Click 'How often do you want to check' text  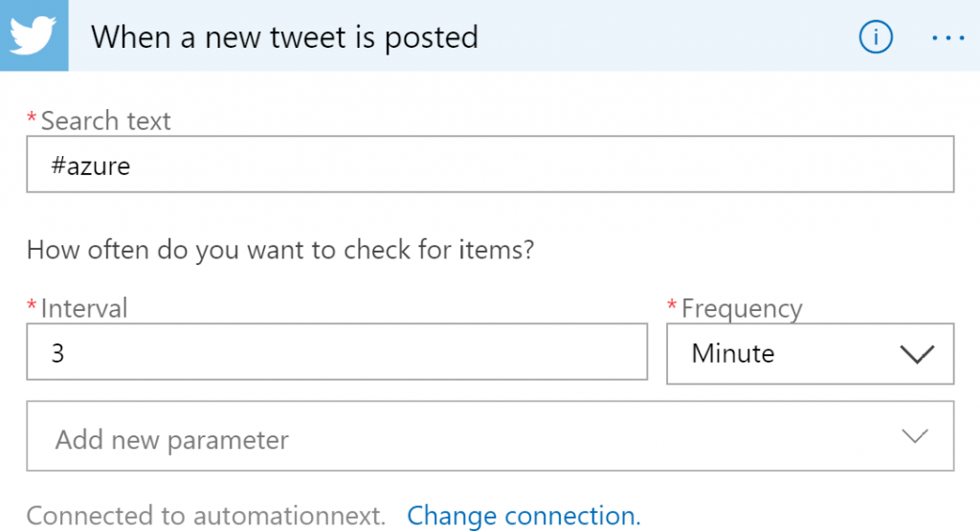(x=279, y=251)
